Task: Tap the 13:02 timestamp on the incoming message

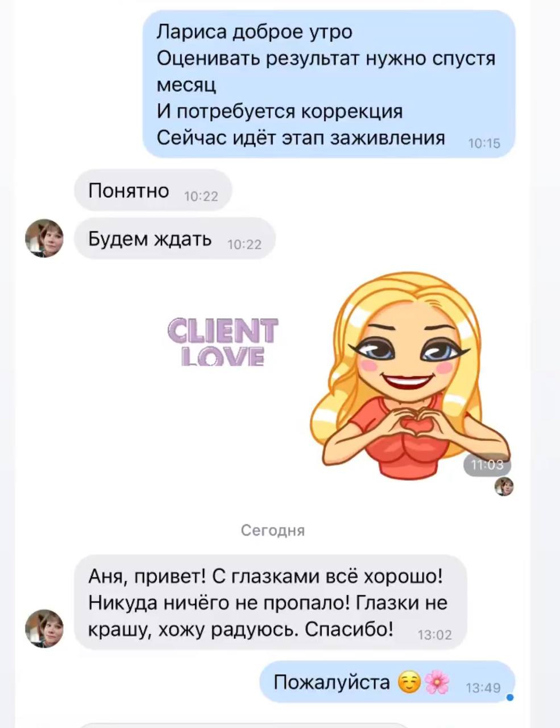Action: [435, 635]
